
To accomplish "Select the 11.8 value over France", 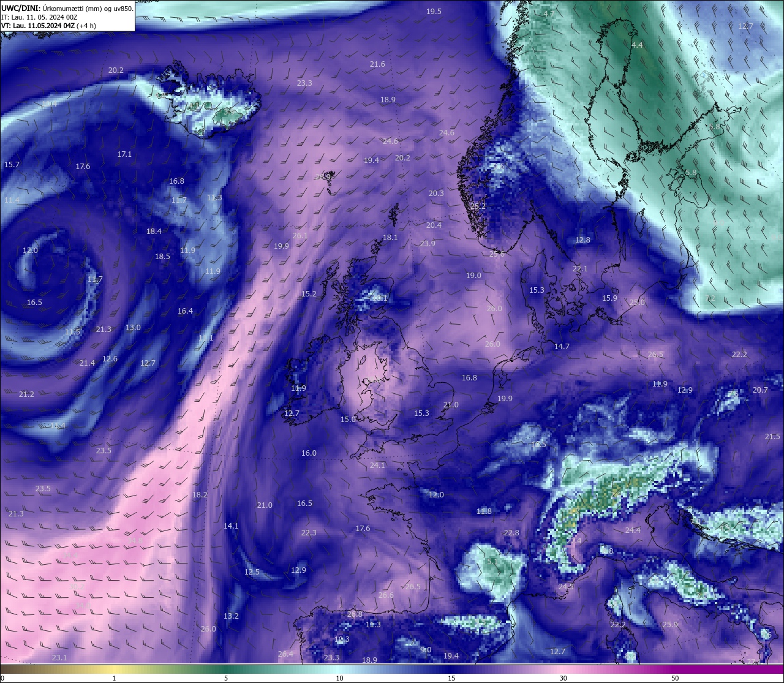I will [484, 511].
